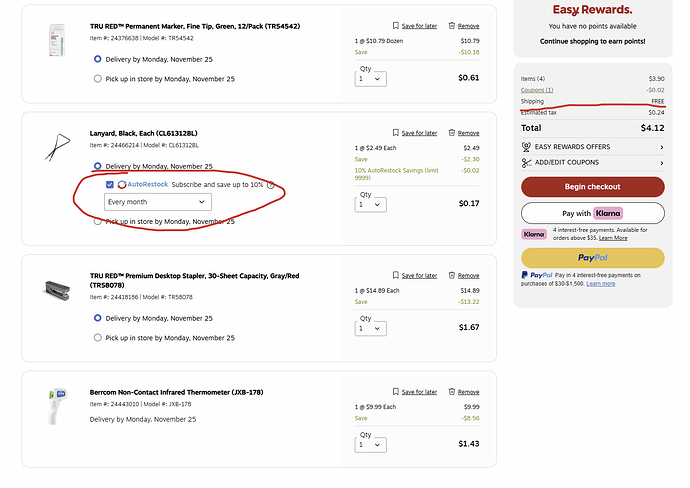Uncheck the AutoRestock subscription checkbox
The image size is (690, 488).
110,184
